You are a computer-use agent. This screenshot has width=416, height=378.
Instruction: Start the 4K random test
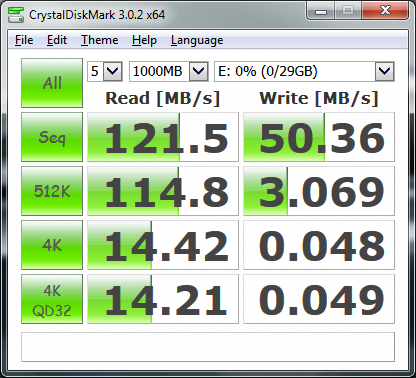(52, 245)
